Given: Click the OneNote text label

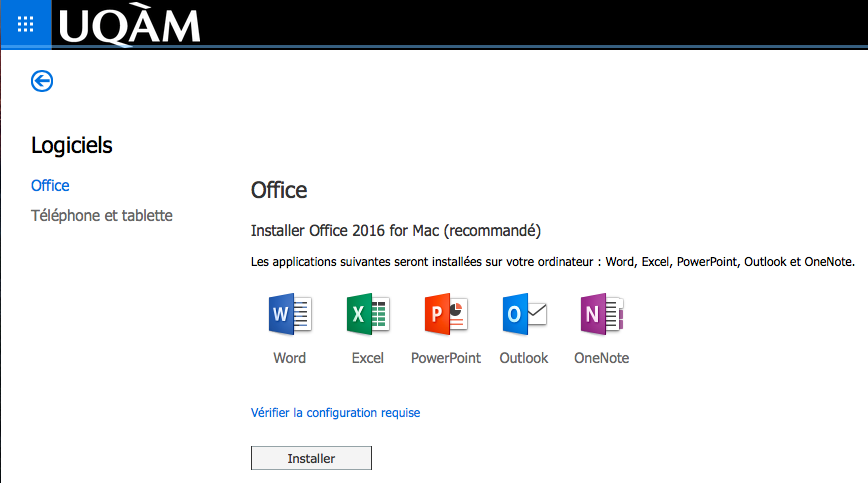Looking at the screenshot, I should click(601, 358).
